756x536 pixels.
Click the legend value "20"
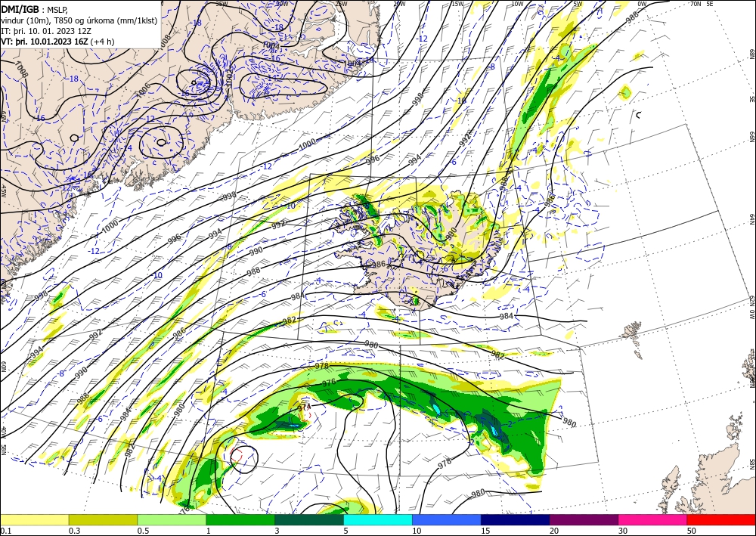tap(554, 531)
